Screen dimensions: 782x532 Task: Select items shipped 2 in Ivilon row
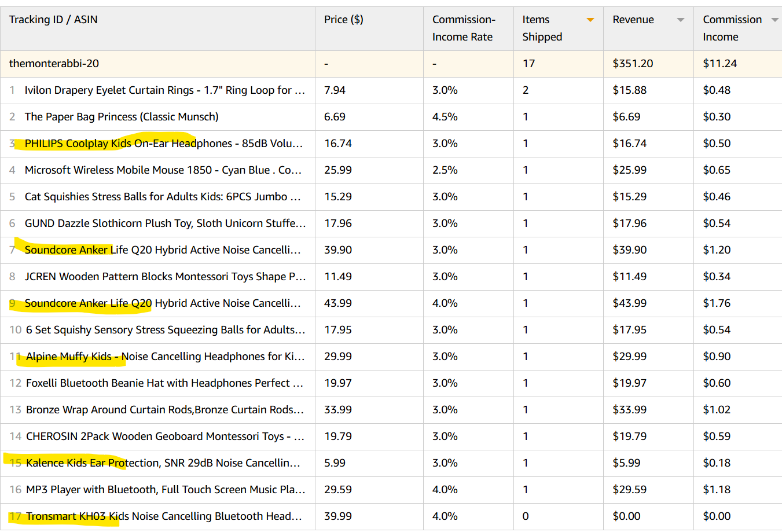[x=526, y=90]
